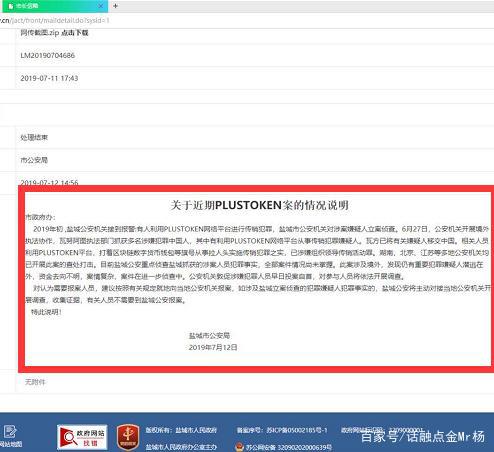The image size is (494, 452).
Task: Select the 2019年7月12日 date line
Action: point(213,347)
